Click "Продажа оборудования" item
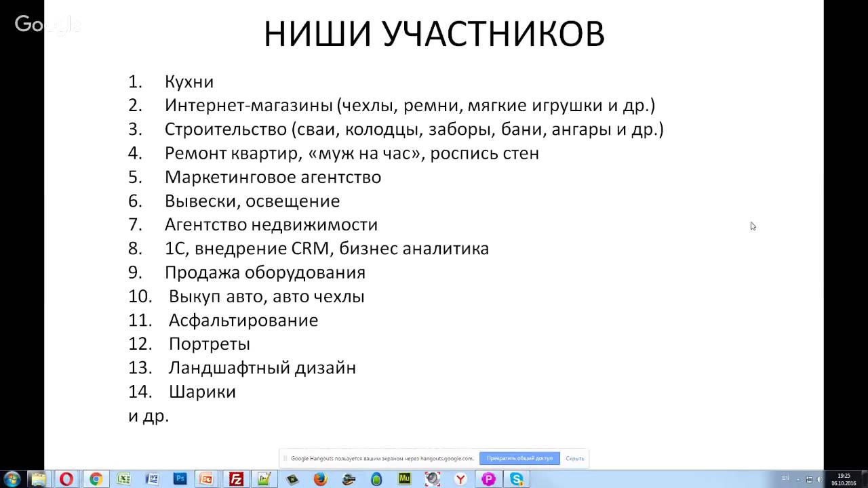Screen dimensions: 868x488 (265, 272)
